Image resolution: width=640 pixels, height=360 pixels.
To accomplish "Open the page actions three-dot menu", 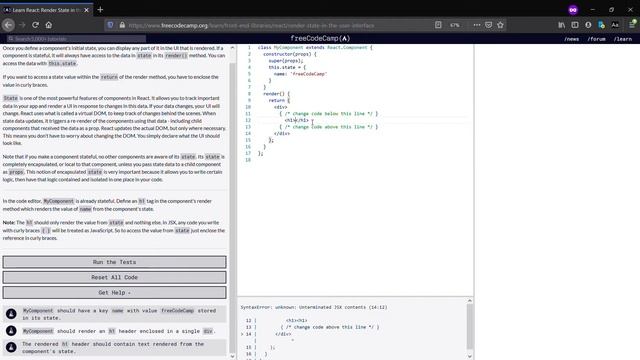I will (x=476, y=25).
